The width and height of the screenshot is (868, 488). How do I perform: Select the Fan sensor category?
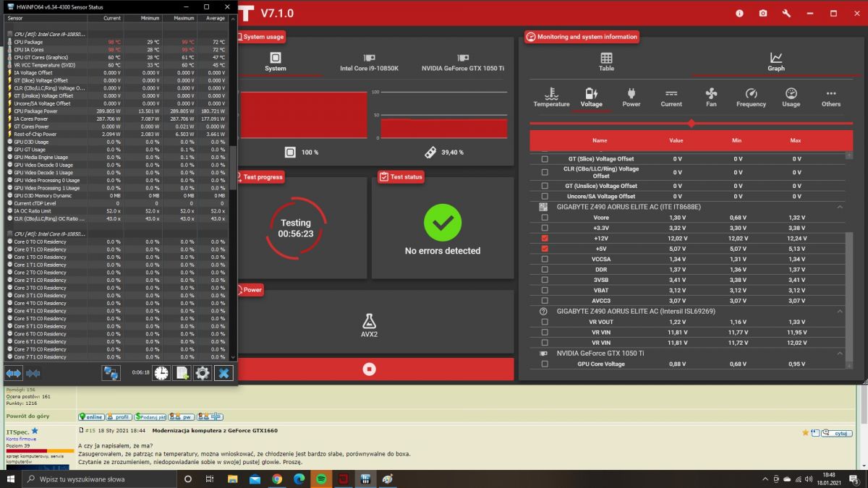pos(711,98)
